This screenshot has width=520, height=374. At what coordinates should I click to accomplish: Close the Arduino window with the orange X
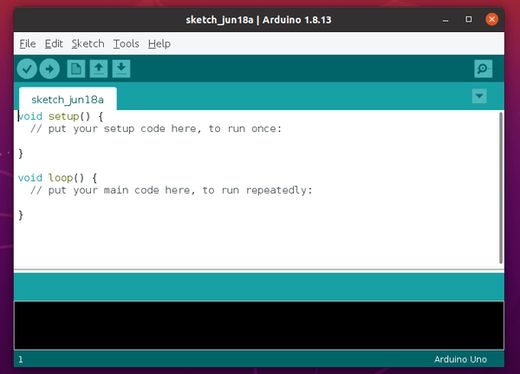point(492,19)
